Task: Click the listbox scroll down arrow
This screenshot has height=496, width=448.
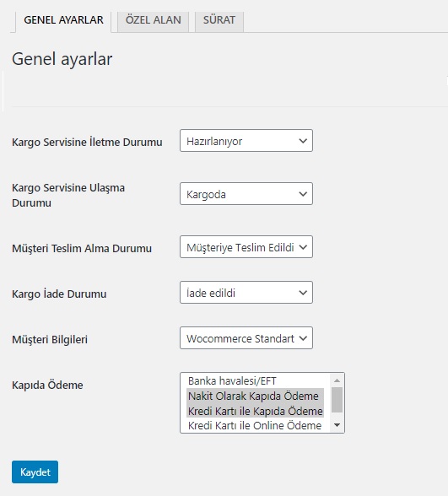Action: click(x=337, y=425)
